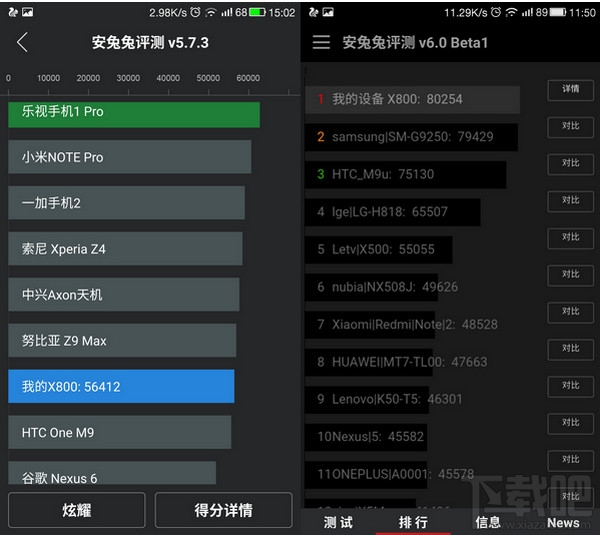The width and height of the screenshot is (600, 535).
Task: Select the 一加手机2 bar
Action: click(126, 202)
